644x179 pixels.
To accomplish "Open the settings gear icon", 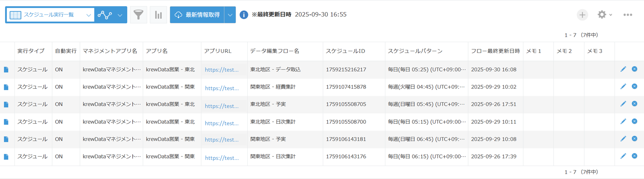I will coord(602,15).
